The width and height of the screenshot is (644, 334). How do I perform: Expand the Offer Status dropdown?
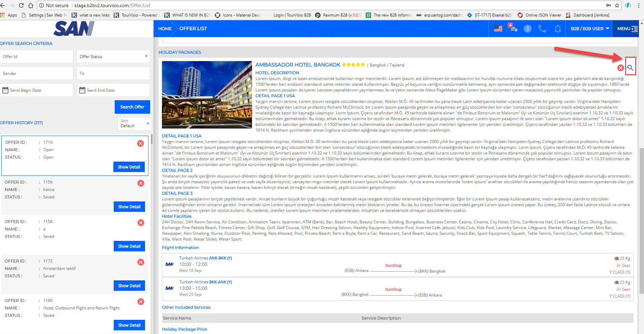pos(113,56)
